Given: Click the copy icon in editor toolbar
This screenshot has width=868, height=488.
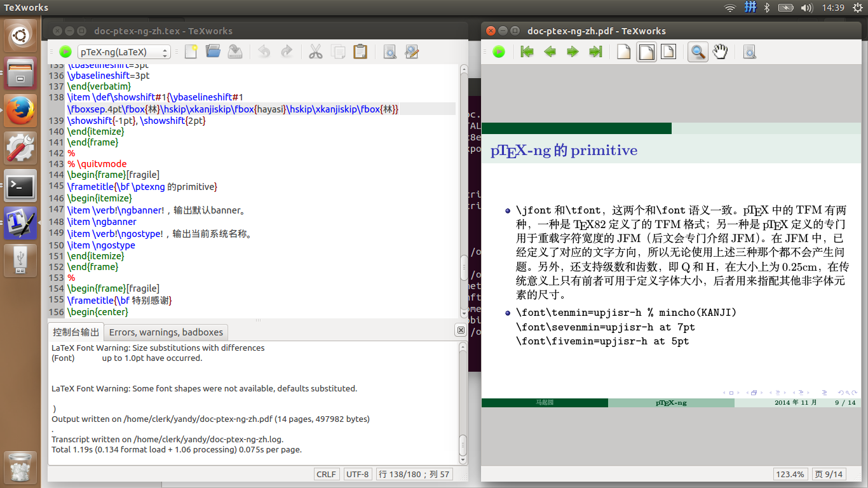Looking at the screenshot, I should pyautogui.click(x=338, y=51).
